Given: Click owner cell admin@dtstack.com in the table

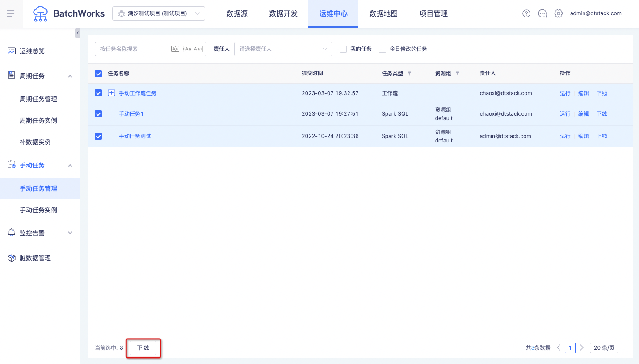Looking at the screenshot, I should pyautogui.click(x=505, y=136).
